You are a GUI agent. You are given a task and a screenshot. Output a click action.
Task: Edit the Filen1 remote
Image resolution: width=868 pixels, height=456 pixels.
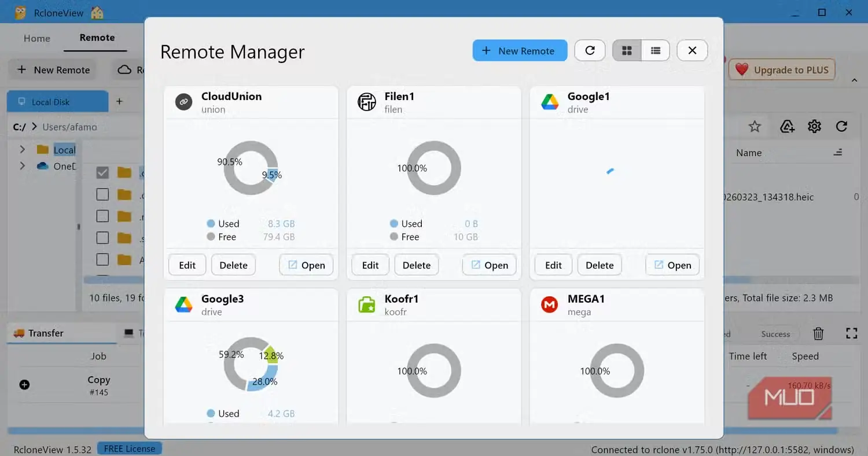click(x=370, y=265)
